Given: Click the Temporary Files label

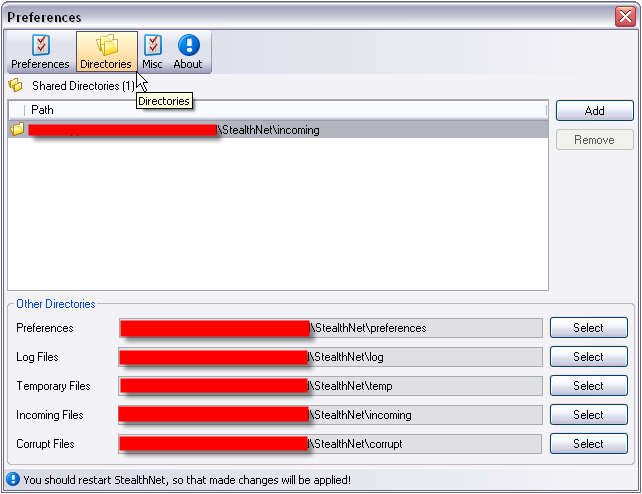Looking at the screenshot, I should 53,386.
